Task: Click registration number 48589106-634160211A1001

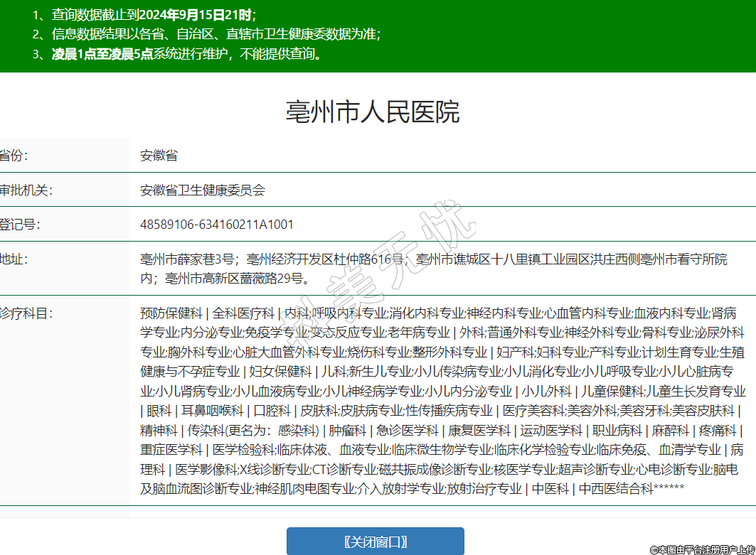Action: coord(217,225)
